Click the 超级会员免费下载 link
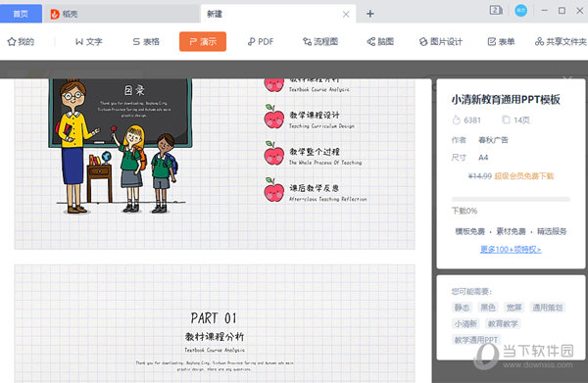The height and width of the screenshot is (383, 588). tap(524, 176)
